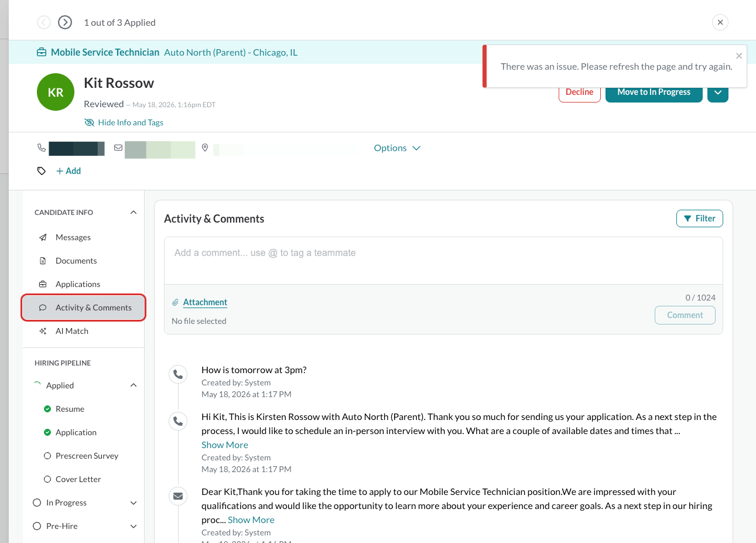Click the AI Match sparkle icon

tap(43, 331)
